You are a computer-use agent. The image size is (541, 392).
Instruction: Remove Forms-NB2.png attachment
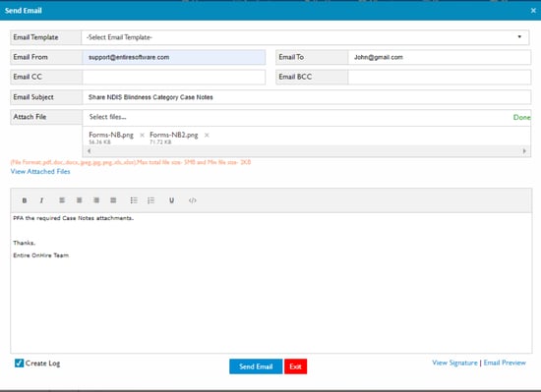pyautogui.click(x=207, y=136)
